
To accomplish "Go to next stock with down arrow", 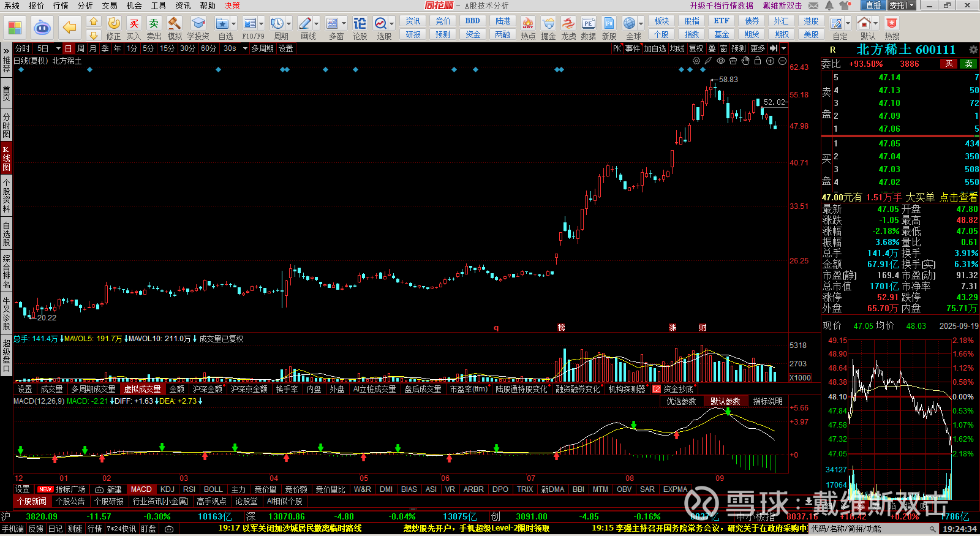I will [x=93, y=35].
